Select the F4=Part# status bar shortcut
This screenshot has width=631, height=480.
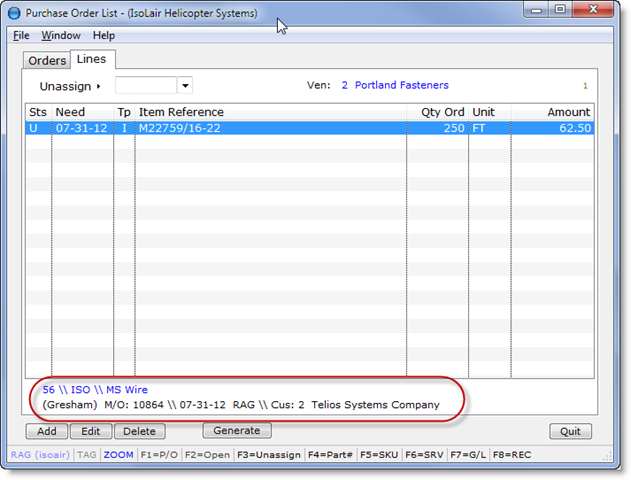tap(327, 455)
